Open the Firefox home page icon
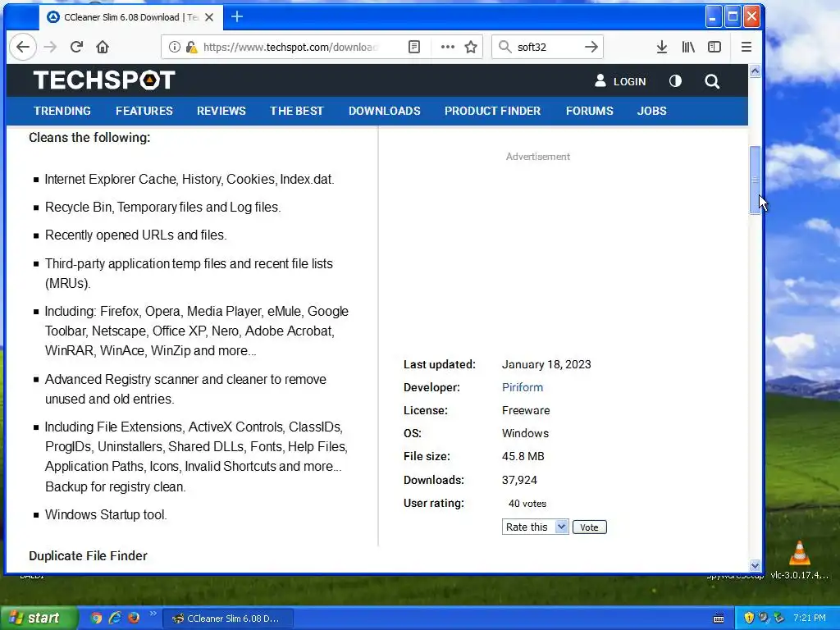This screenshot has height=630, width=840. tap(103, 47)
